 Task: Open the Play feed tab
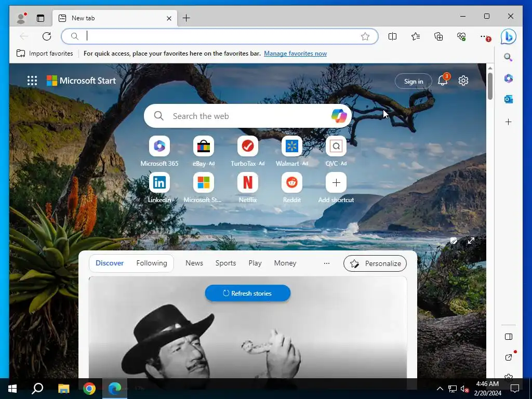pyautogui.click(x=255, y=263)
